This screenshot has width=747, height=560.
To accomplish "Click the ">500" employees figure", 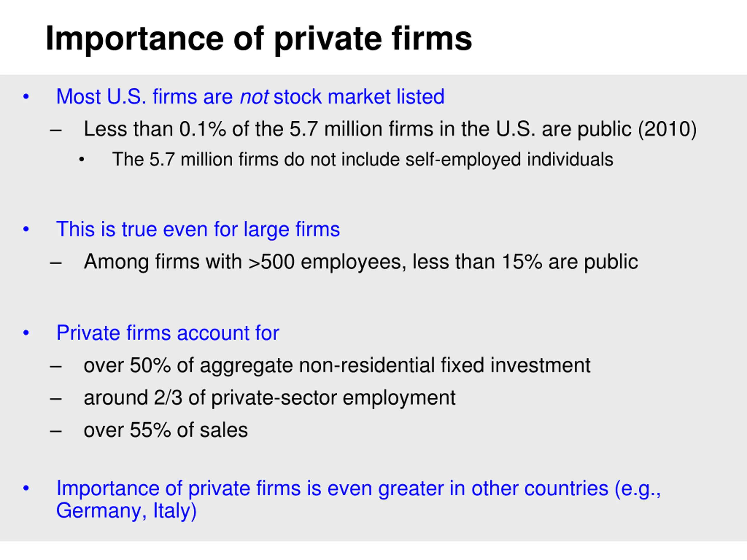I will [x=271, y=262].
